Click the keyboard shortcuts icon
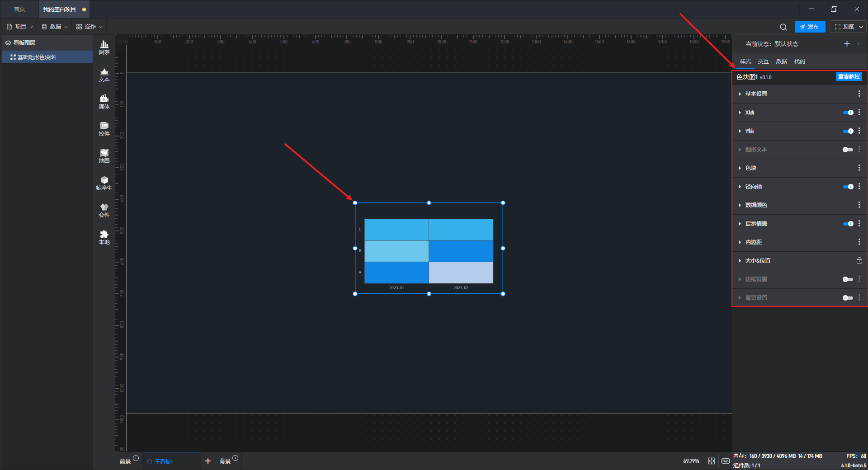 [x=726, y=461]
